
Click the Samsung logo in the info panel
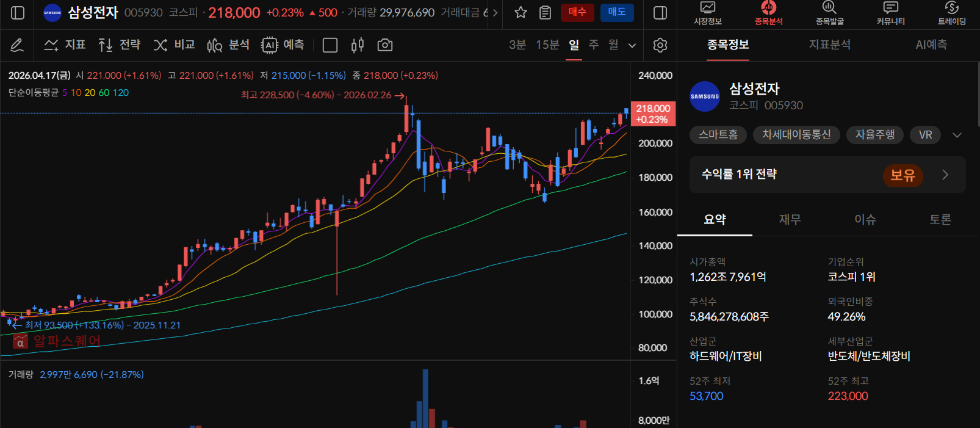705,96
